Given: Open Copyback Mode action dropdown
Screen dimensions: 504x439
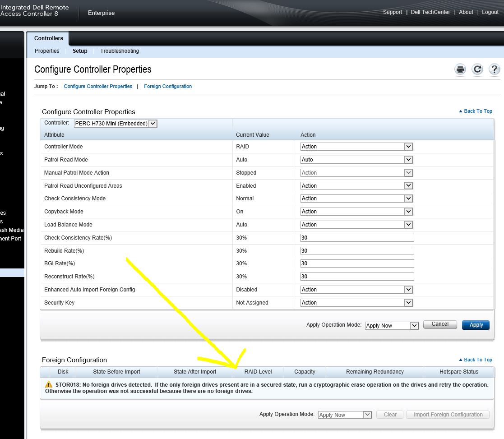Looking at the screenshot, I should [357, 212].
